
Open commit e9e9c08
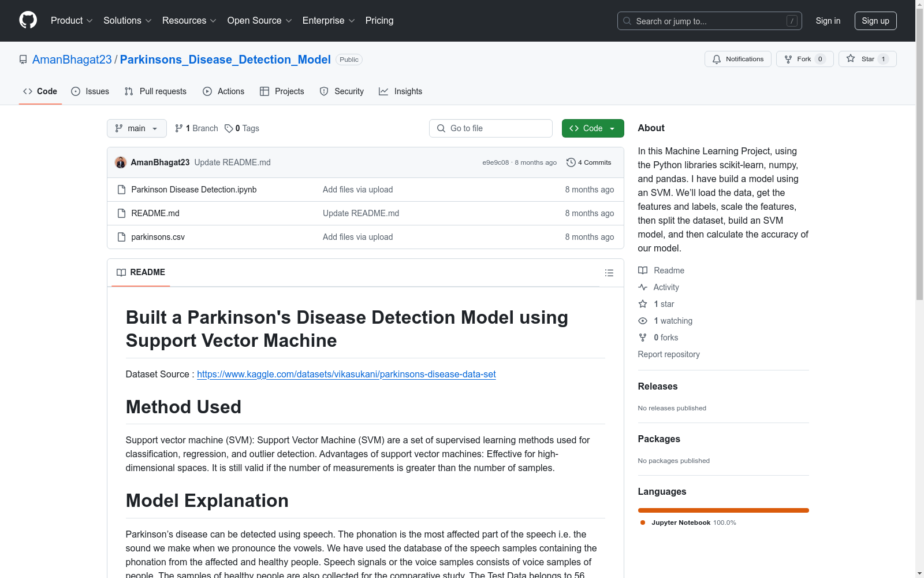[495, 162]
